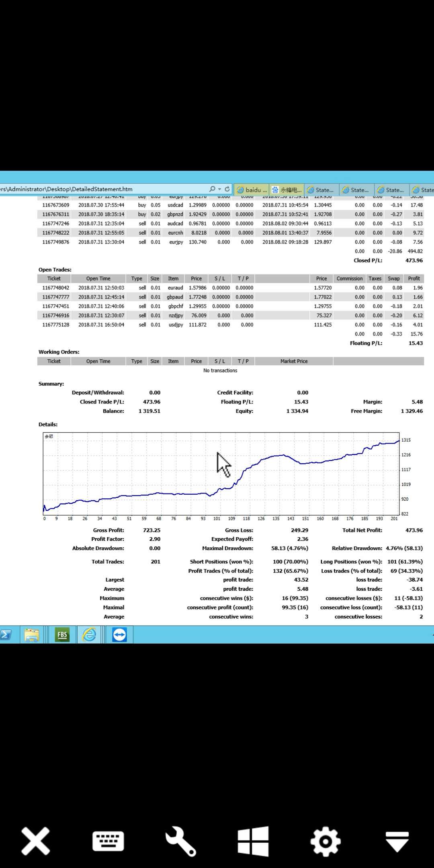Click the Floating P/L value 15.43 under Open Trades
Viewport: 434px width, 868px height.
pos(416,343)
